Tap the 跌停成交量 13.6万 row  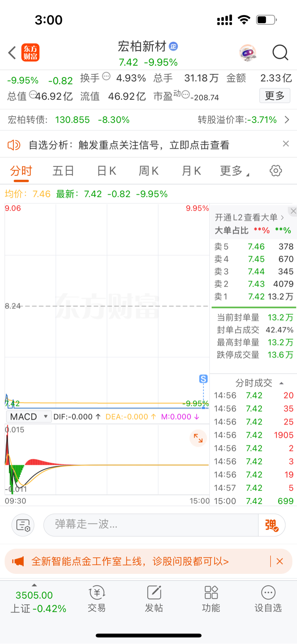[x=255, y=355]
